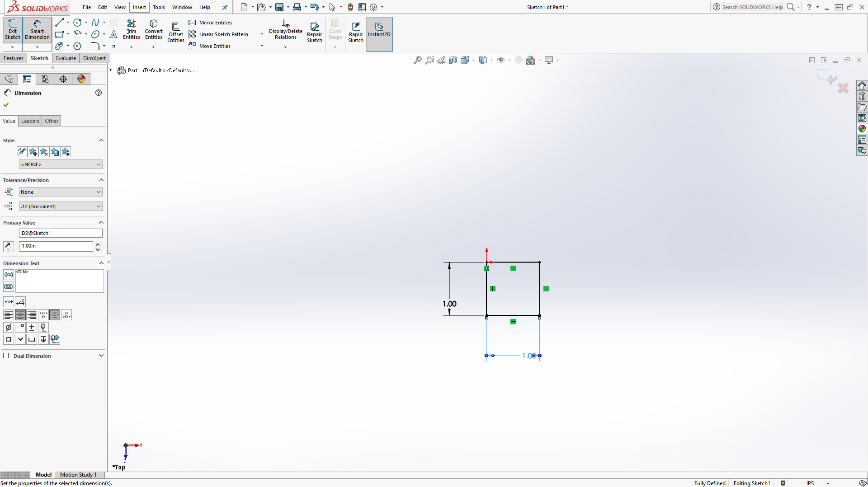Select the Circle sketch tool
The height and width of the screenshot is (487, 868).
77,23
